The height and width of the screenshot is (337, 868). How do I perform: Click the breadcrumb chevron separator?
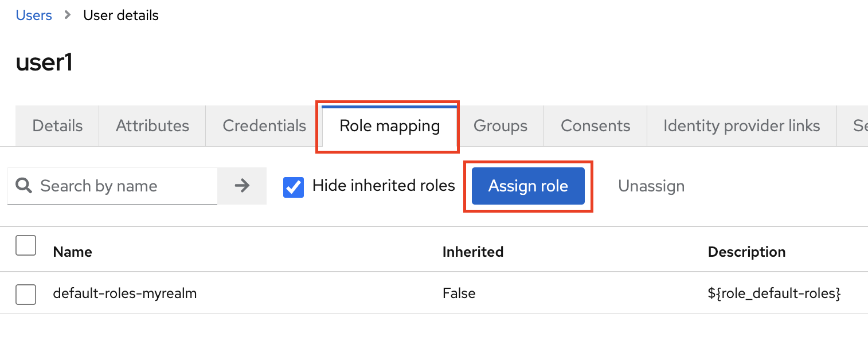tap(68, 15)
